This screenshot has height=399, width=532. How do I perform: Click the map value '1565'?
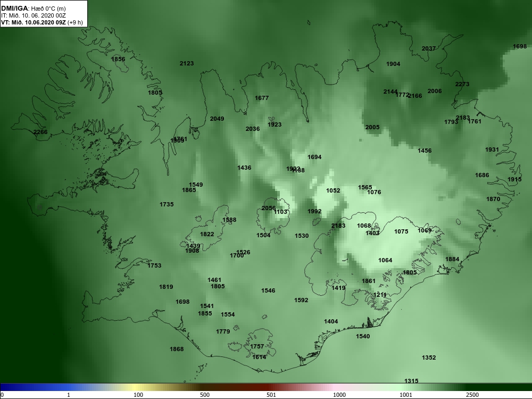coord(365,187)
